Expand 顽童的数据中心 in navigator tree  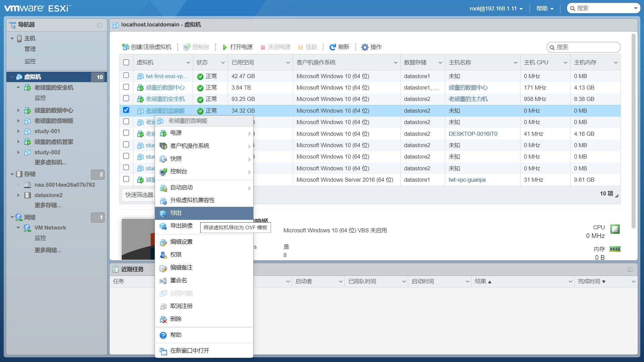pyautogui.click(x=18, y=110)
